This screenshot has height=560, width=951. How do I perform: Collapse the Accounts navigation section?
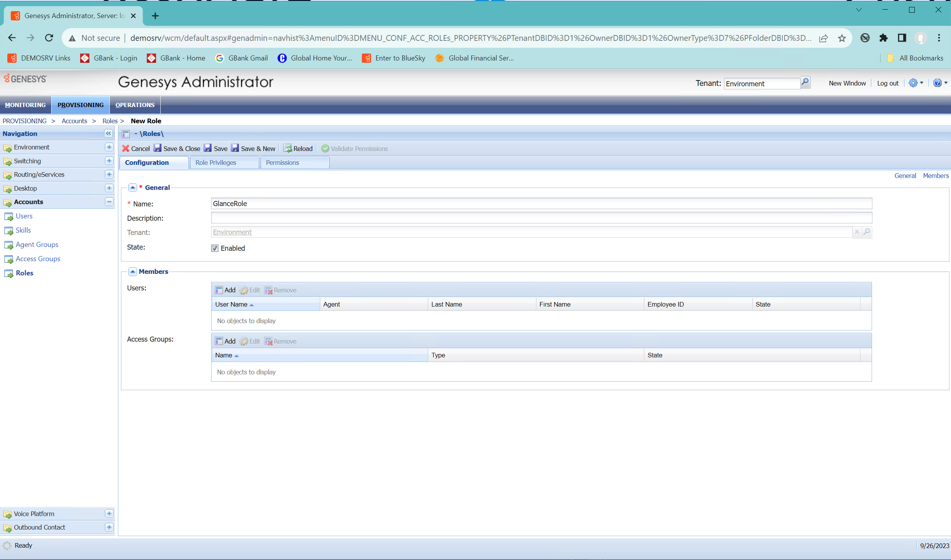[x=109, y=202]
